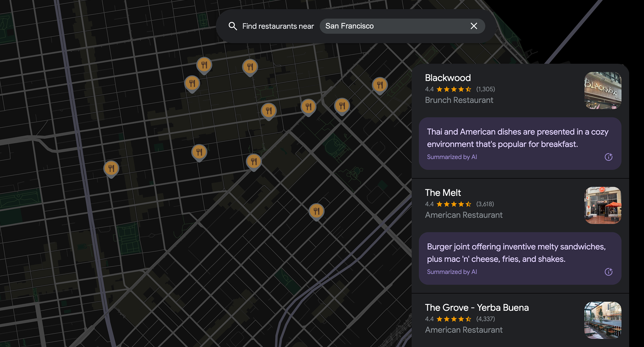View Blackwood's 1,305 reviews
This screenshot has width=644, height=347.
[485, 89]
